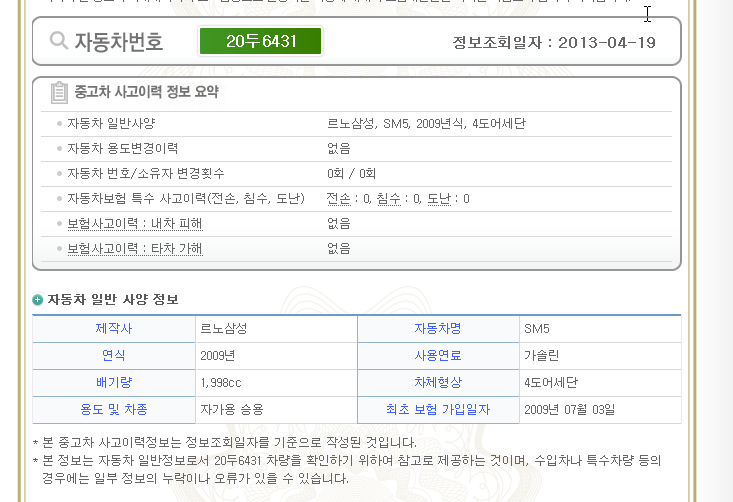733x502 pixels.
Task: Click the note starting 본 정보는 자동차 일반정보로서
Action: tap(347, 469)
